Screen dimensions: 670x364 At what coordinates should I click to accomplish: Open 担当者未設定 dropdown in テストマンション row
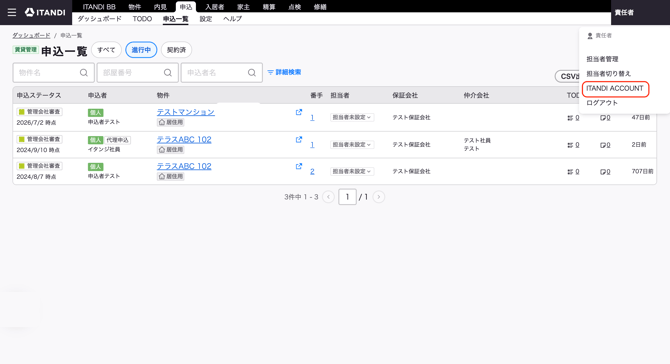pyautogui.click(x=352, y=117)
